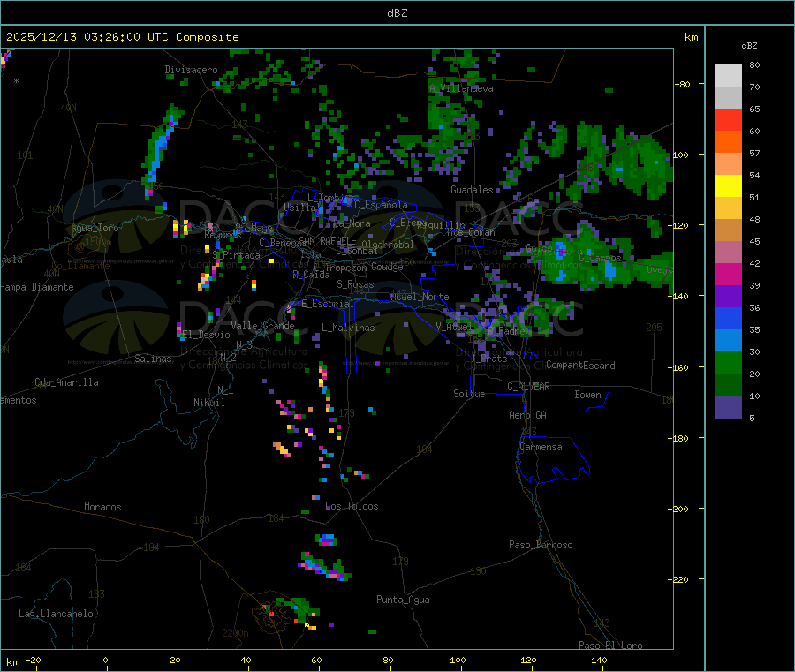Click the red 65-60 dBZ legend swatch

(x=728, y=119)
